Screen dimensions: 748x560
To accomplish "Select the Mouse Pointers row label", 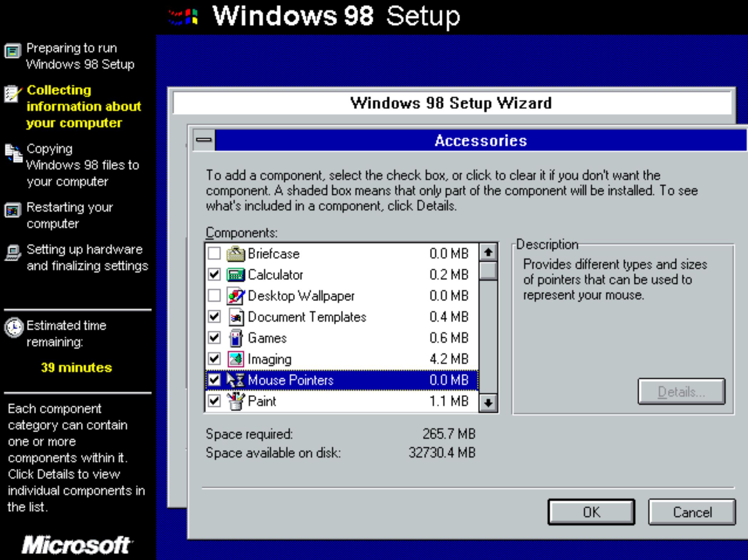I will 291,380.
